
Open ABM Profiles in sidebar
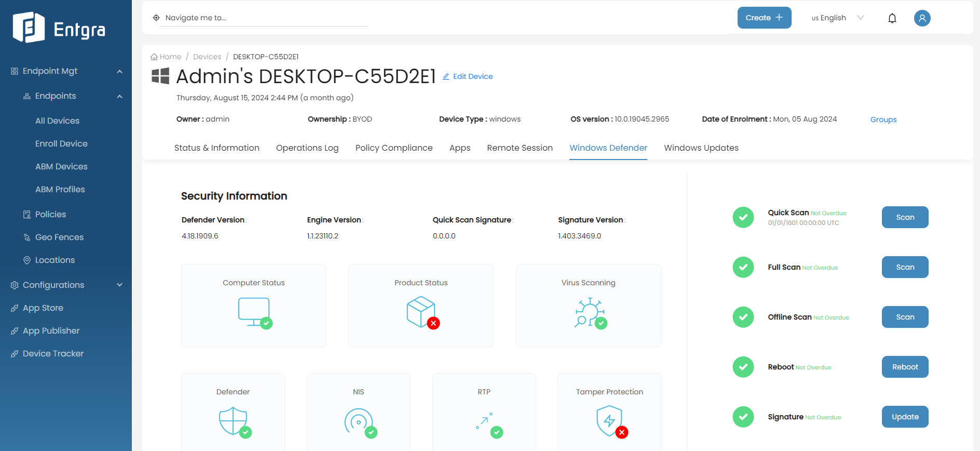pyautogui.click(x=60, y=190)
